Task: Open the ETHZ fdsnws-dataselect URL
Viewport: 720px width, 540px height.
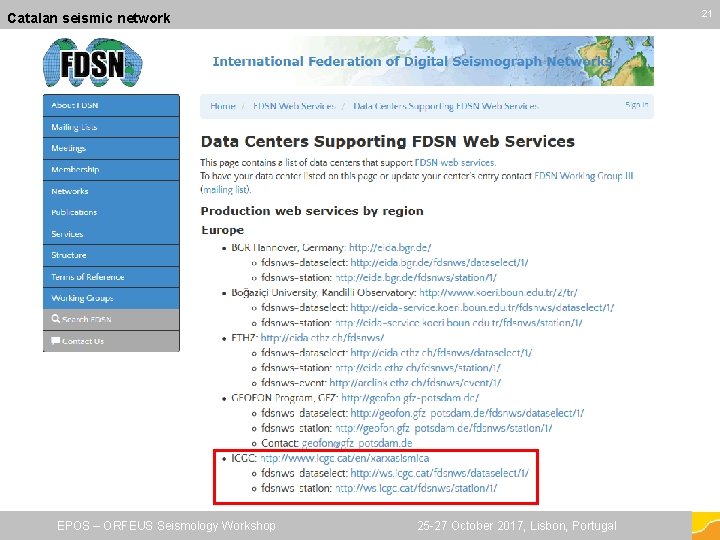Action: point(441,353)
